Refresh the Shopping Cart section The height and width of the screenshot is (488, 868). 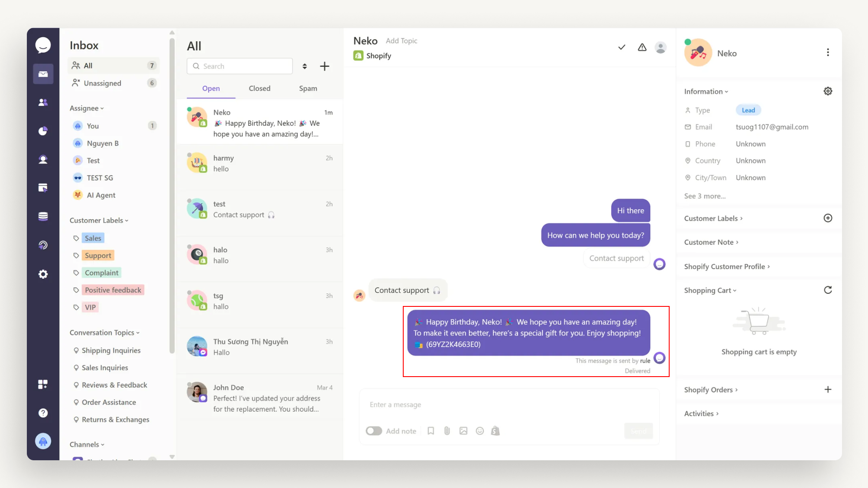tap(828, 290)
